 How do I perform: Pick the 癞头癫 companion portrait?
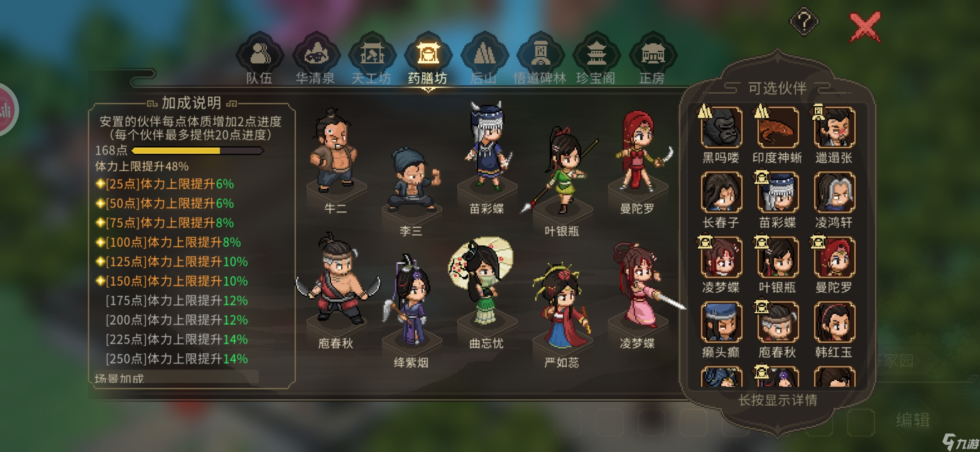point(721,322)
